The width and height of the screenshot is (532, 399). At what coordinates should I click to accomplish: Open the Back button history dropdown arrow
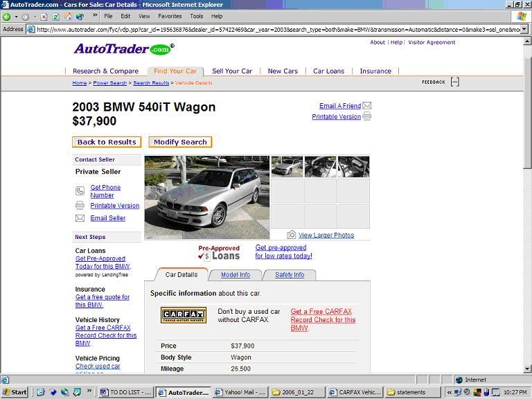point(16,17)
